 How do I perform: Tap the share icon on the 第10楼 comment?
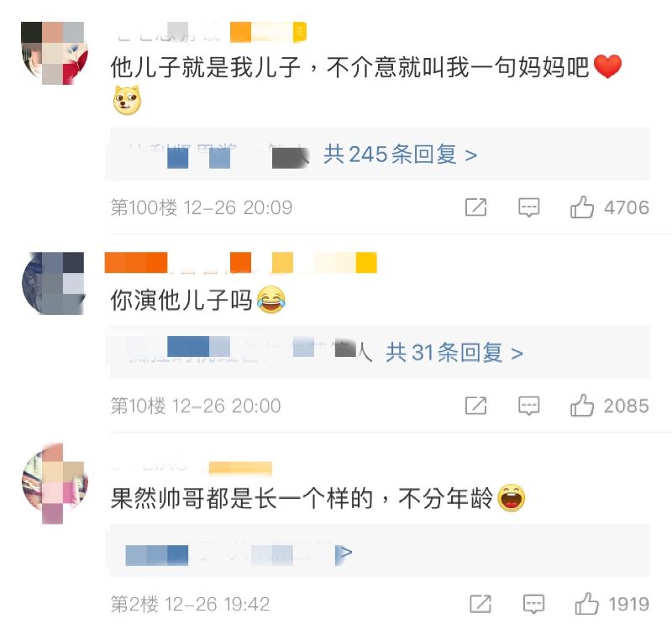(475, 406)
